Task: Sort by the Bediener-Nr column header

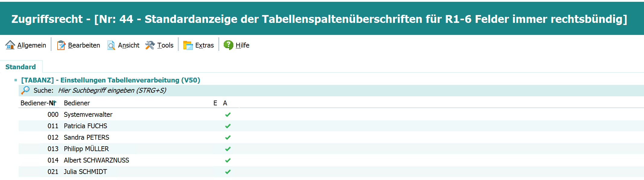Action: point(38,103)
